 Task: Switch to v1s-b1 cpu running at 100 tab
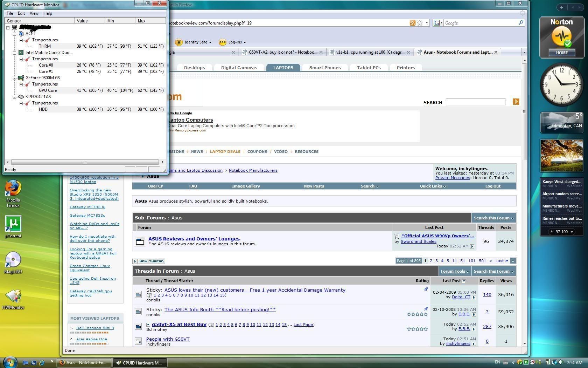[370, 52]
